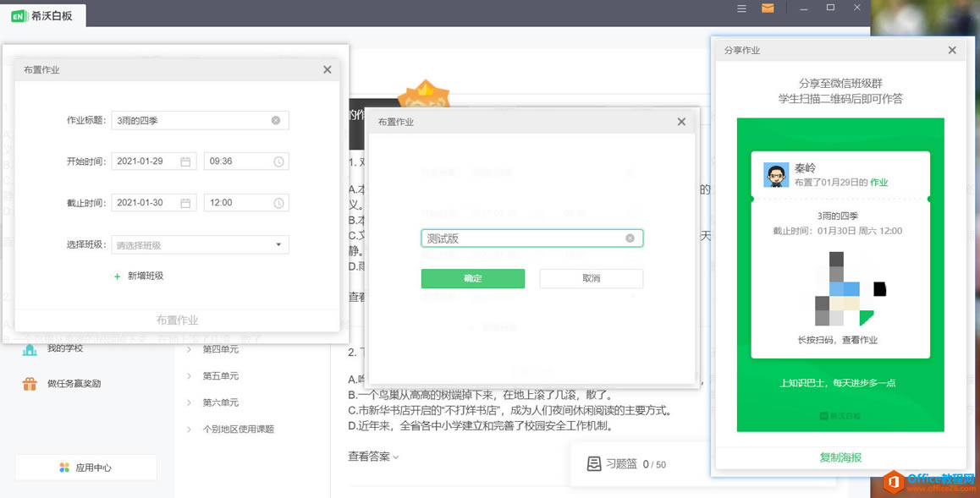Close the 分享作业 dialog
Image resolution: width=980 pixels, height=498 pixels.
click(952, 50)
